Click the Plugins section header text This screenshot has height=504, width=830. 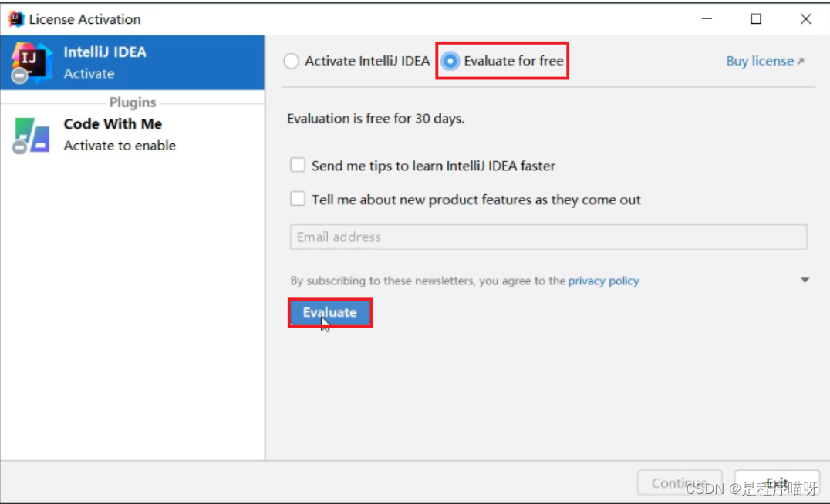tap(133, 102)
